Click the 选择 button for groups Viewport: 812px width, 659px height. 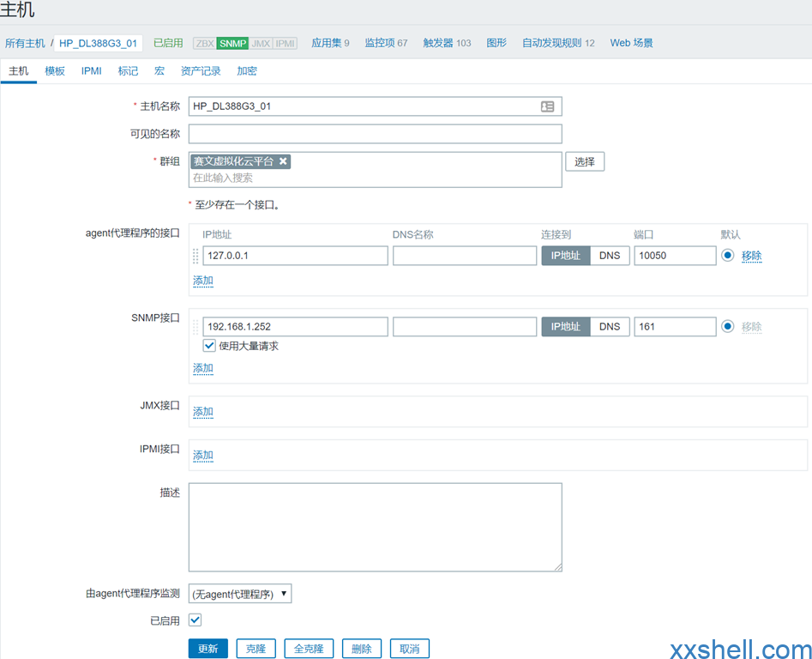[585, 161]
